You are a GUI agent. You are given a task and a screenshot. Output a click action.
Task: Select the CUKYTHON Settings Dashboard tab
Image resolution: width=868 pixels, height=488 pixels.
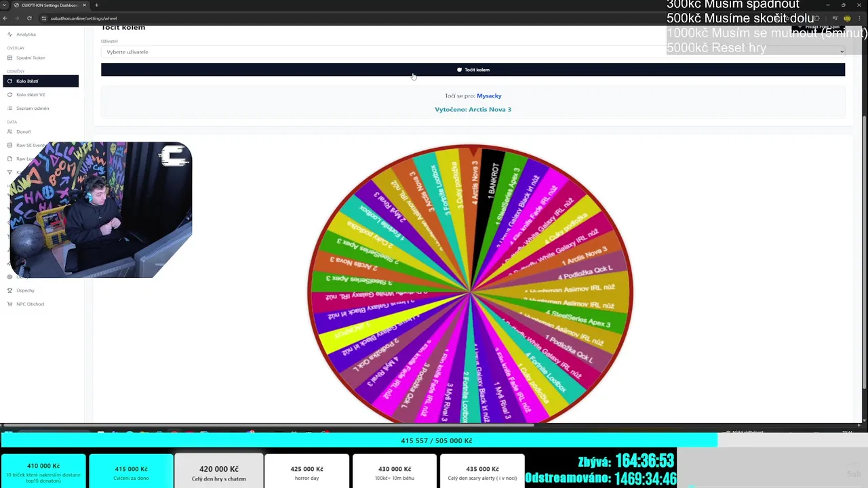click(x=50, y=5)
